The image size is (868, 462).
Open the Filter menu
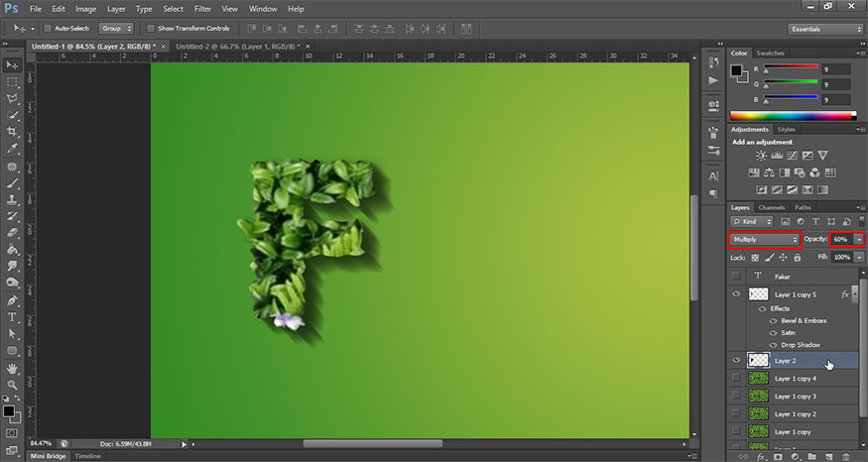[x=202, y=8]
